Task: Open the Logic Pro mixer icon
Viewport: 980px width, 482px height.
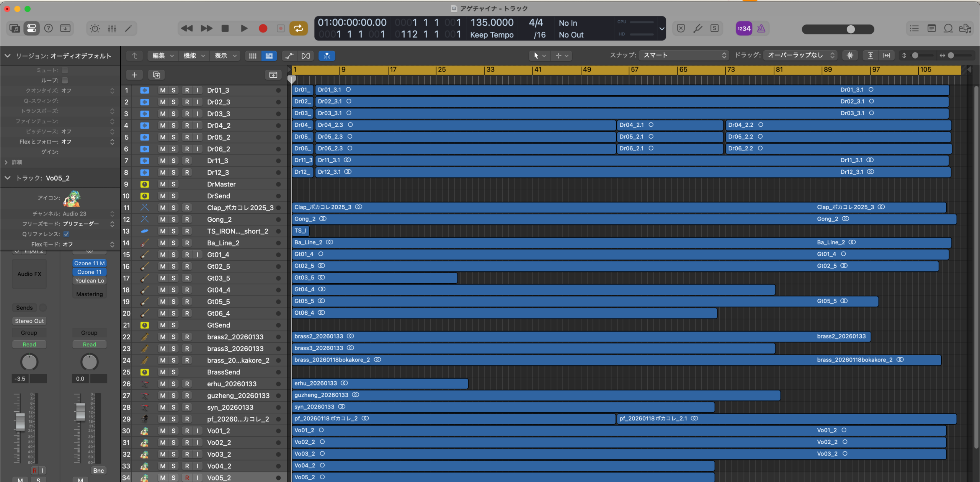Action: 112,28
